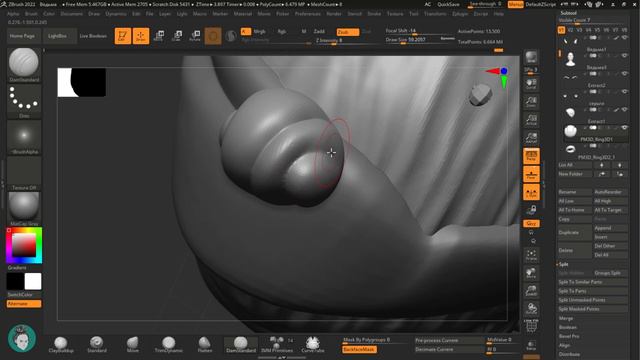Select the TrimDynamic brush

[x=168, y=344]
